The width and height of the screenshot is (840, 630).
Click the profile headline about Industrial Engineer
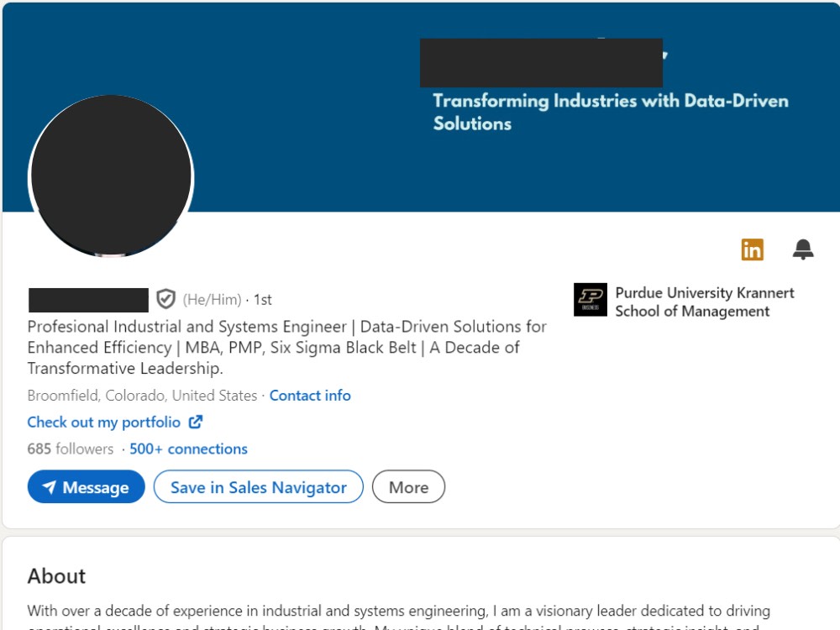pos(286,347)
